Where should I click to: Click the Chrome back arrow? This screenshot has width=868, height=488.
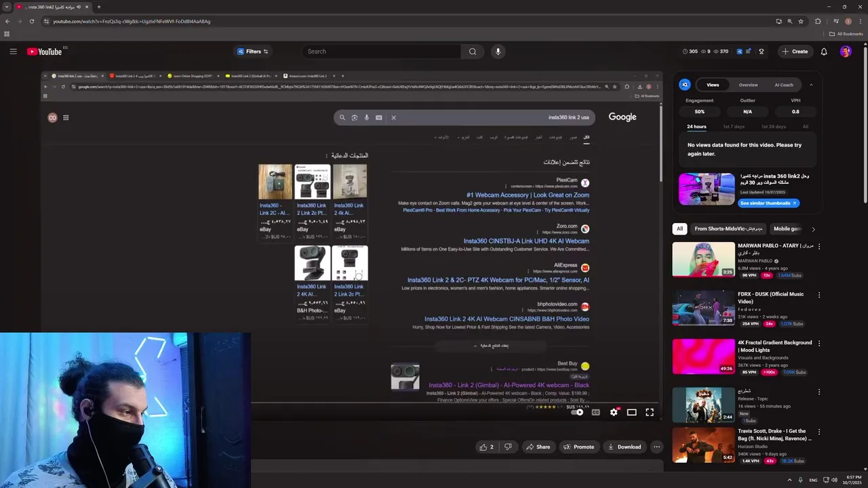coord(7,21)
